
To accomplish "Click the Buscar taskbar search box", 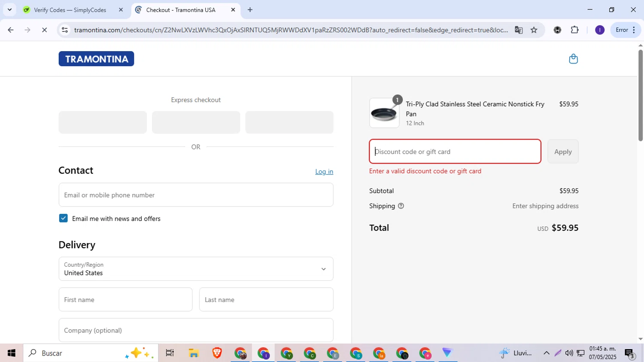I will (91, 353).
